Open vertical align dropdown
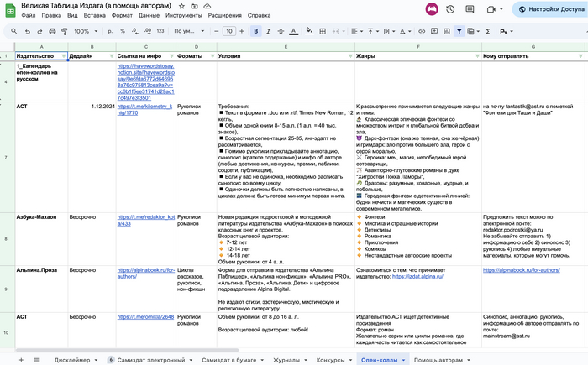This screenshot has width=588, height=365. pos(373,32)
